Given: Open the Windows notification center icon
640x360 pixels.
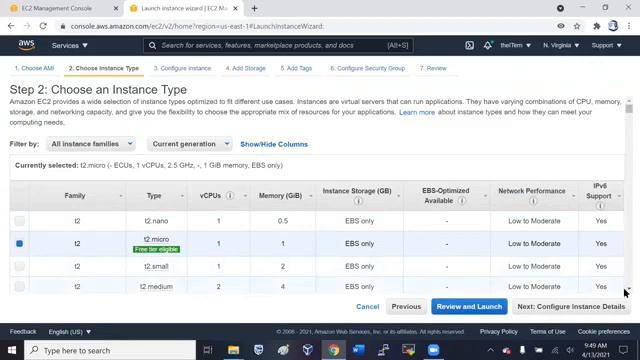Looking at the screenshot, I should pyautogui.click(x=623, y=350).
